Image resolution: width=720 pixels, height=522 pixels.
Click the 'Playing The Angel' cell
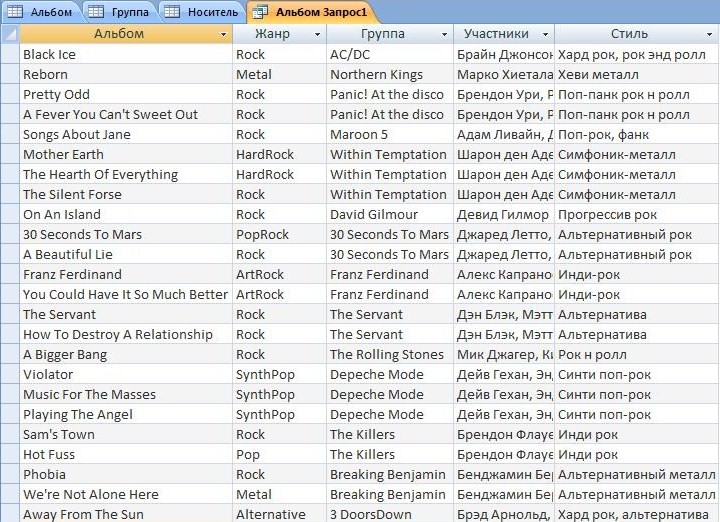coord(126,414)
